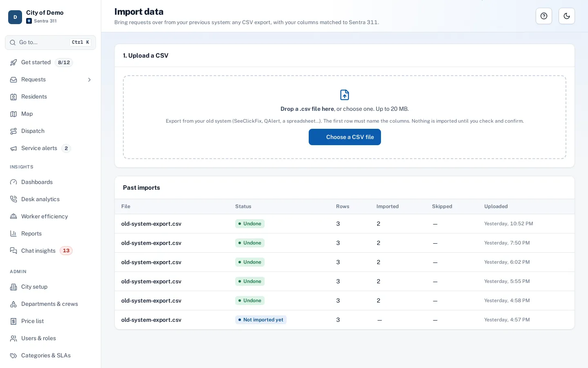
Task: Click the 2 badge on Service alerts
Action: click(66, 148)
